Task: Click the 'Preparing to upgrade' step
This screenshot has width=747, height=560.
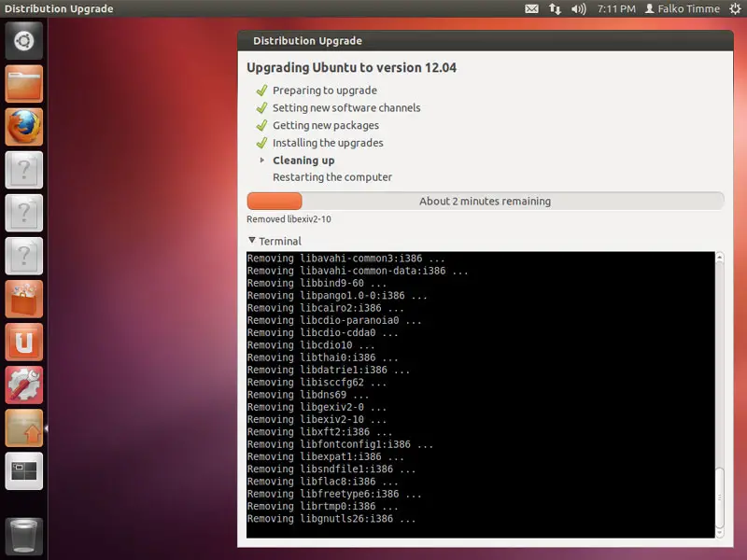Action: point(324,91)
